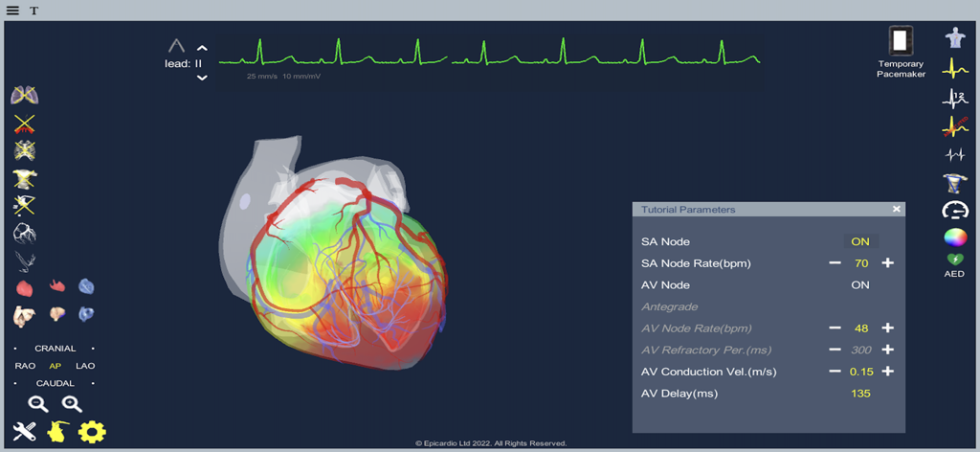
Task: Open the yellow gear settings
Action: click(x=92, y=431)
